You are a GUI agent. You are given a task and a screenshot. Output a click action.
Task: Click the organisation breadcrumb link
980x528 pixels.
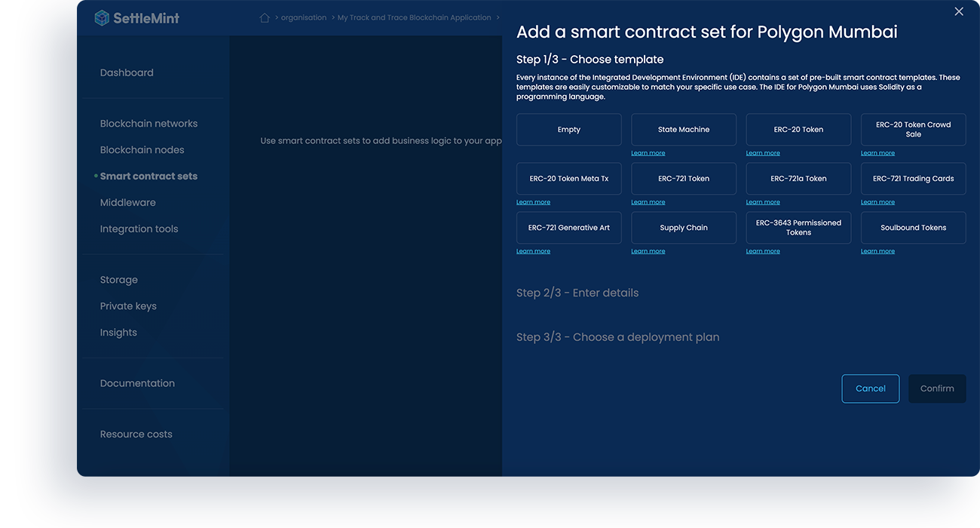point(303,17)
